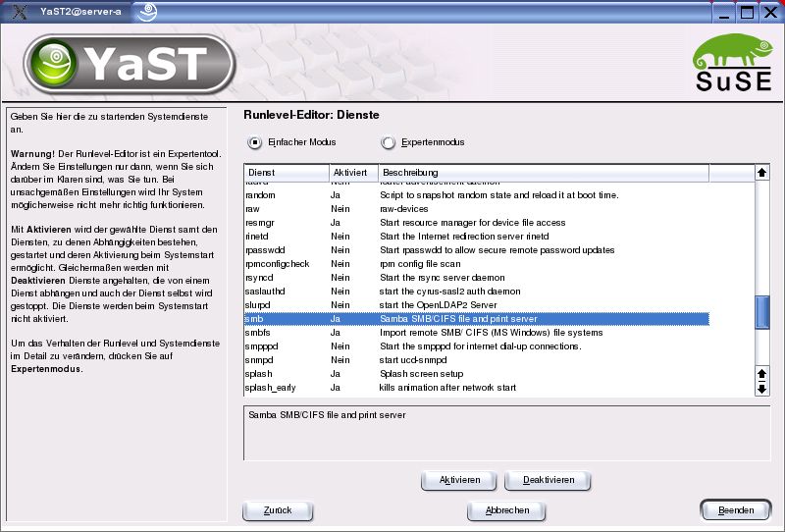The height and width of the screenshot is (532, 785).
Task: Maximize the YaST2 window
Action: click(747, 12)
